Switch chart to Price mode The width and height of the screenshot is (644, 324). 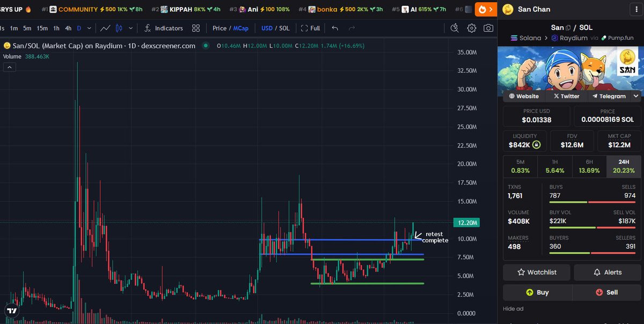point(219,28)
